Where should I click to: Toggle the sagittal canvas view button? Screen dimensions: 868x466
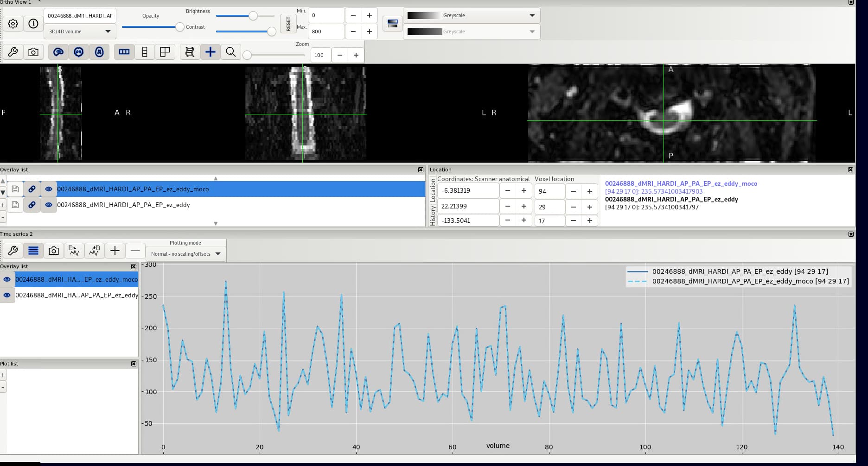(x=58, y=52)
